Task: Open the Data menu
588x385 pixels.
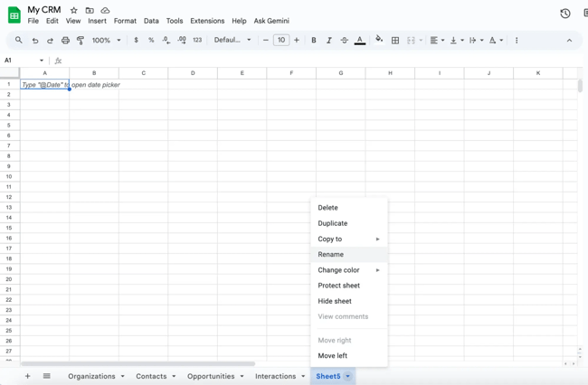Action: tap(151, 21)
